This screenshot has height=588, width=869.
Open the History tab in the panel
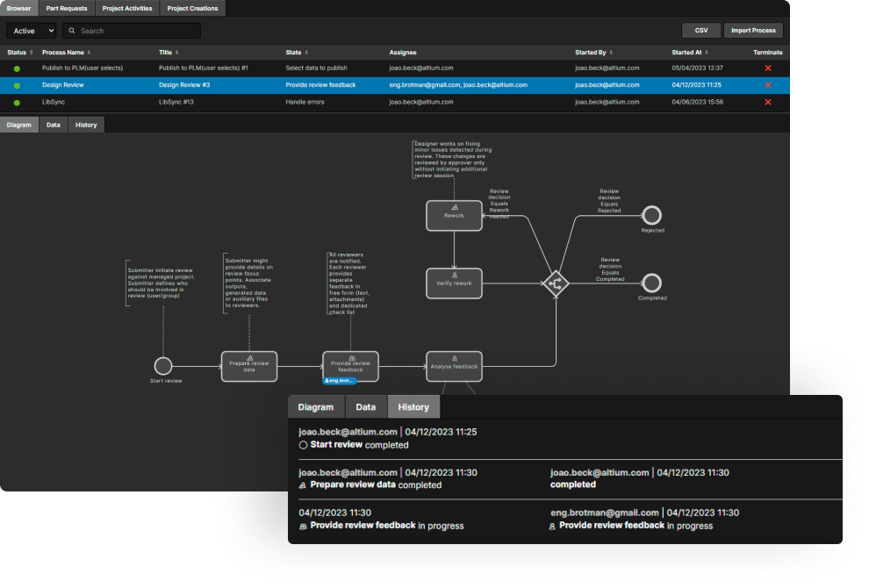413,406
